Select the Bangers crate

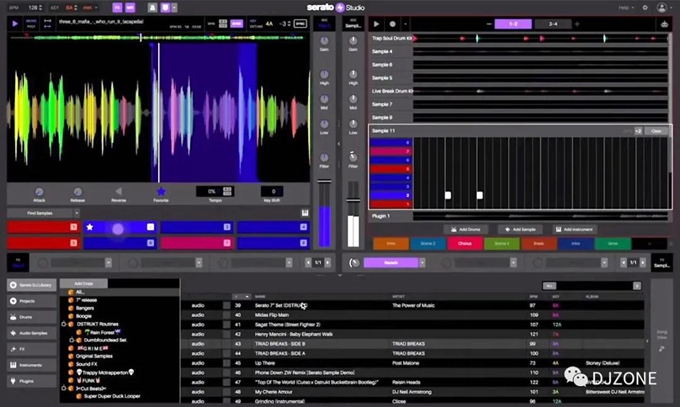tap(85, 308)
